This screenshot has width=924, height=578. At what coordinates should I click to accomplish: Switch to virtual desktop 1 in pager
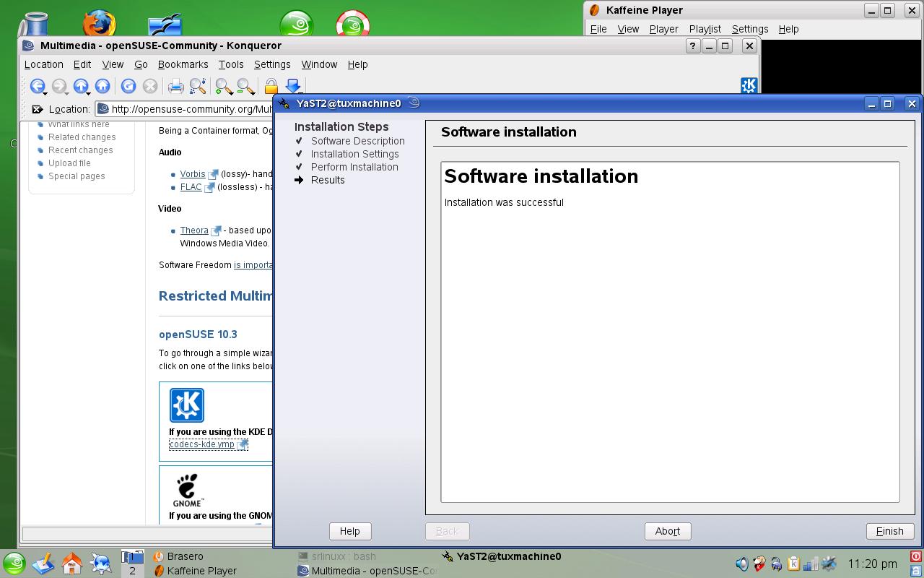(132, 557)
